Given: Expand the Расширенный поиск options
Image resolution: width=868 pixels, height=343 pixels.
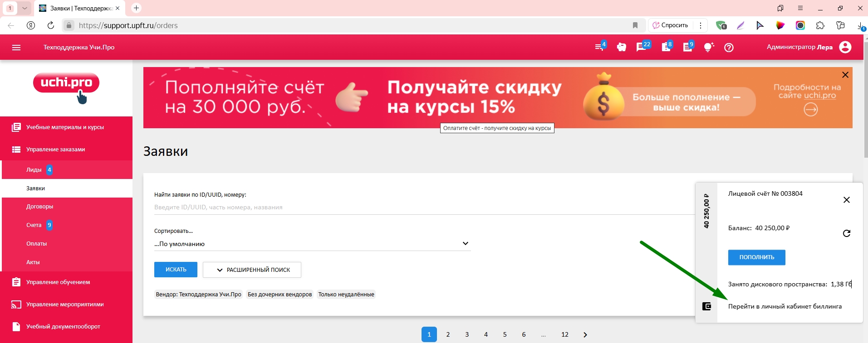Looking at the screenshot, I should click(x=252, y=270).
